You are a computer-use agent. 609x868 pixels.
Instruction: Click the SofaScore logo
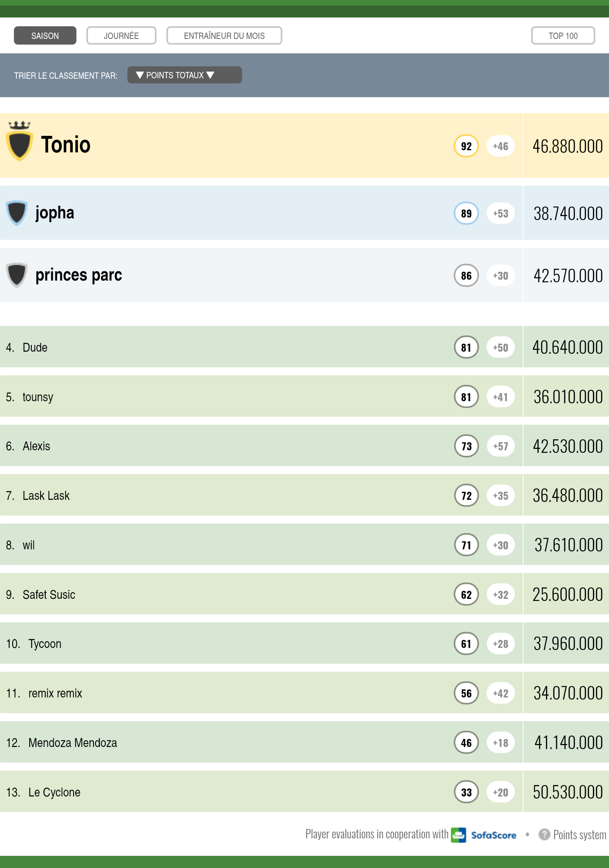pos(484,835)
